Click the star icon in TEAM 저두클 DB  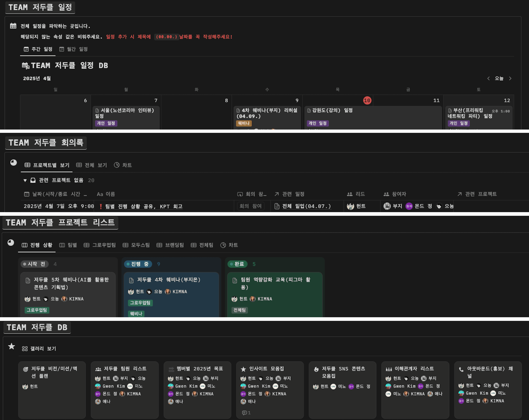coord(12,346)
